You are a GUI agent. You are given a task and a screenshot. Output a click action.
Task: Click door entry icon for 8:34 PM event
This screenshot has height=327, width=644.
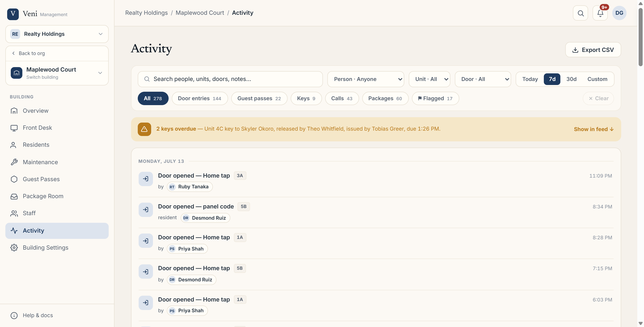point(146,210)
